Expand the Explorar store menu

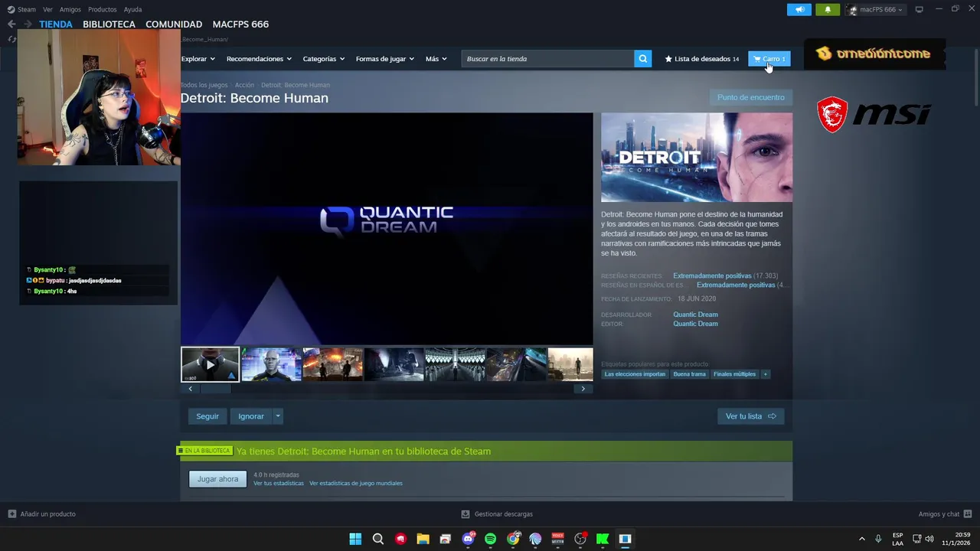[x=198, y=59]
